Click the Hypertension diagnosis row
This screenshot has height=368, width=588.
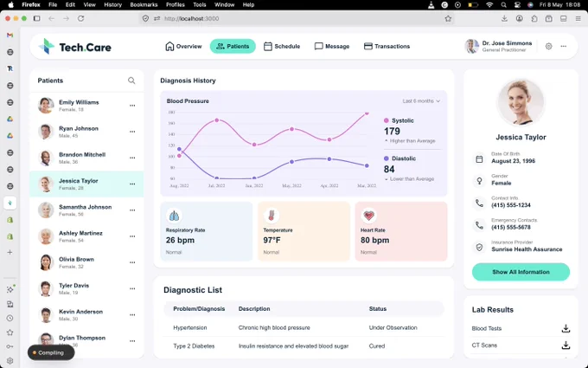coord(304,328)
